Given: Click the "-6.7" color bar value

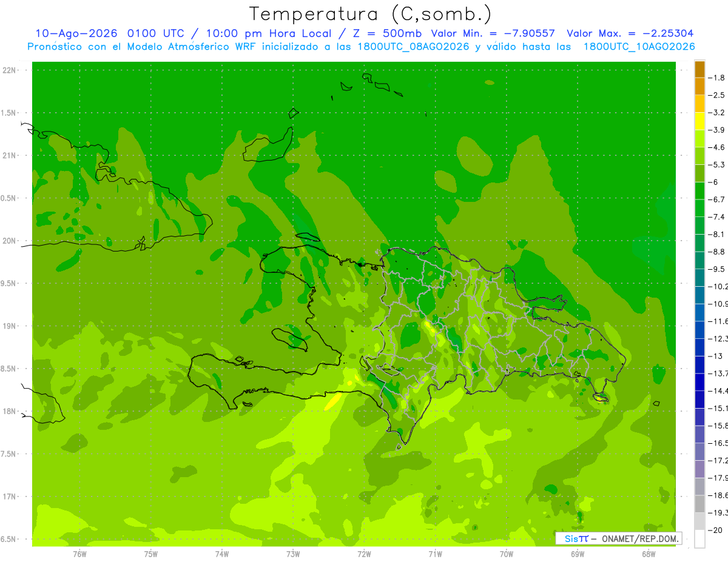Looking at the screenshot, I should pyautogui.click(x=716, y=199).
